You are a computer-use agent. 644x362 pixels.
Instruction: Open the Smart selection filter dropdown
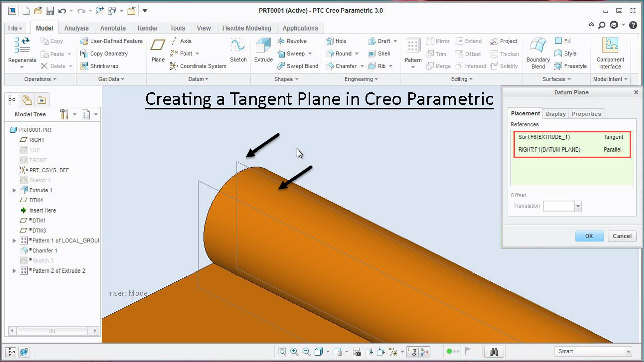(628, 351)
